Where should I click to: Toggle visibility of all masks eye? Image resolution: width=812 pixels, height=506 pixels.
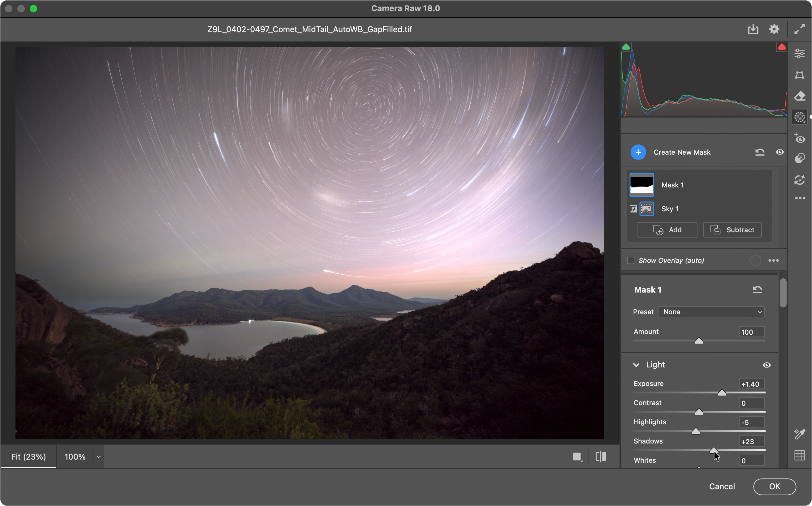780,152
